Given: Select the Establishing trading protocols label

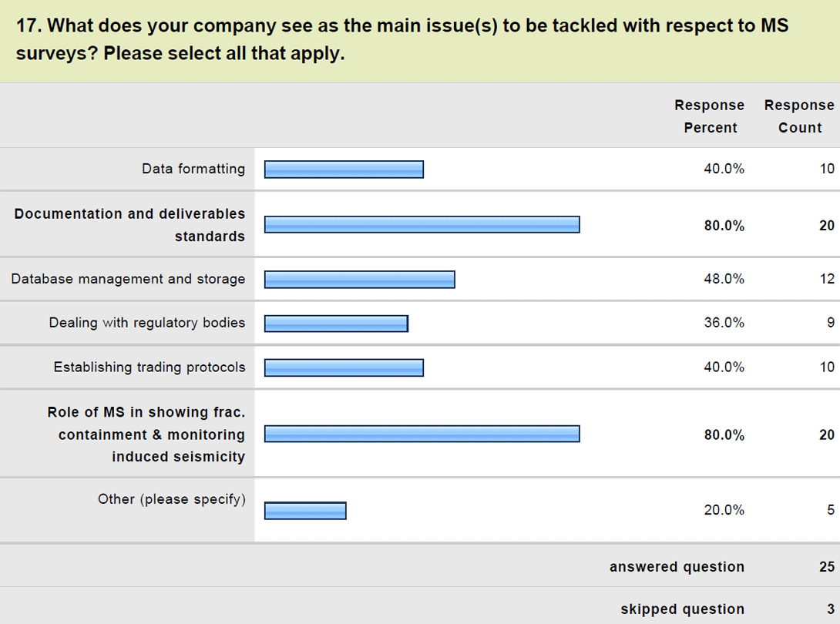Looking at the screenshot, I should pyautogui.click(x=150, y=367).
